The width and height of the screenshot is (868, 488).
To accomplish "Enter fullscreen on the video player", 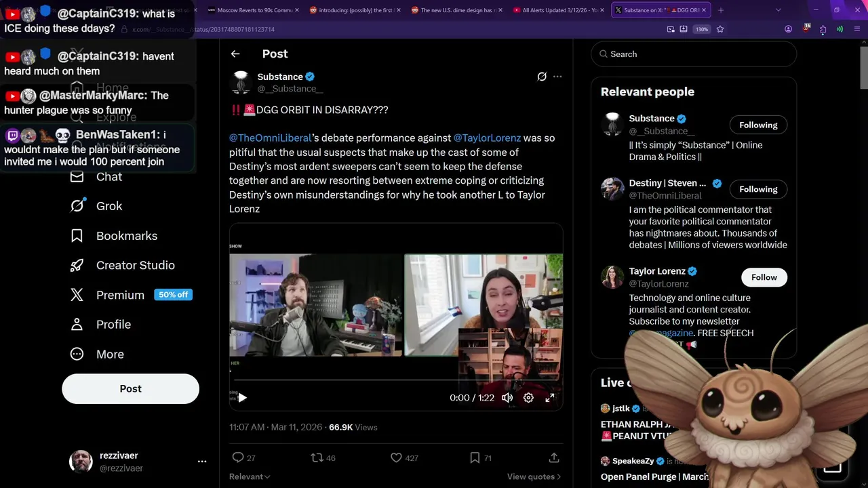I will click(550, 398).
